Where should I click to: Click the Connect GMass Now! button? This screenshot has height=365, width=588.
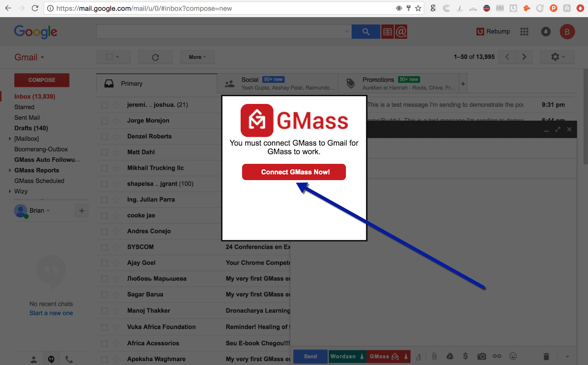coord(294,172)
